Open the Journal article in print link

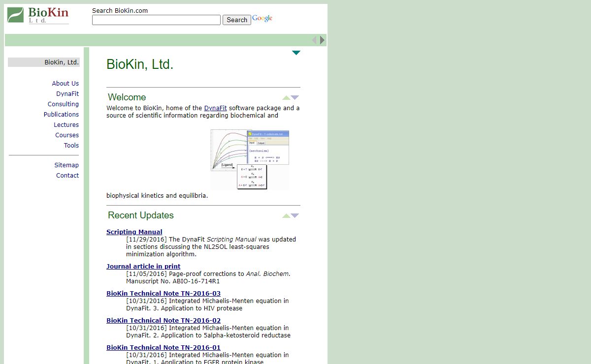click(x=143, y=267)
